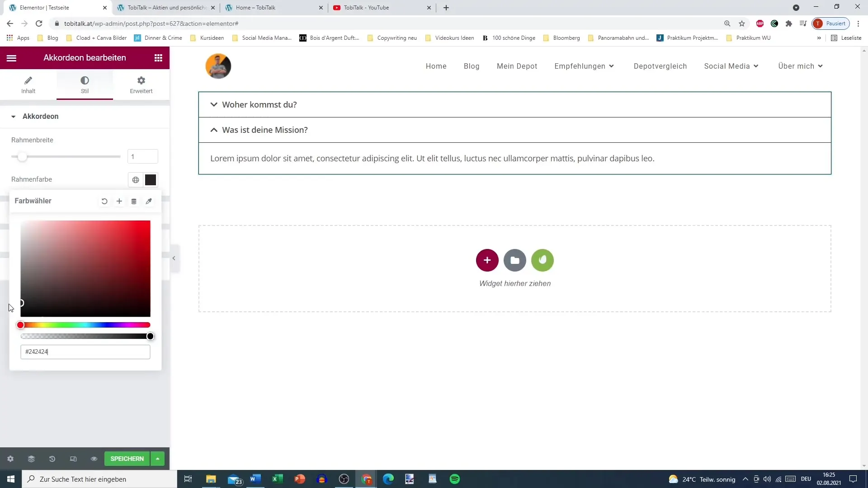Open the global colors globe icon
This screenshot has width=868, height=488.
[136, 180]
